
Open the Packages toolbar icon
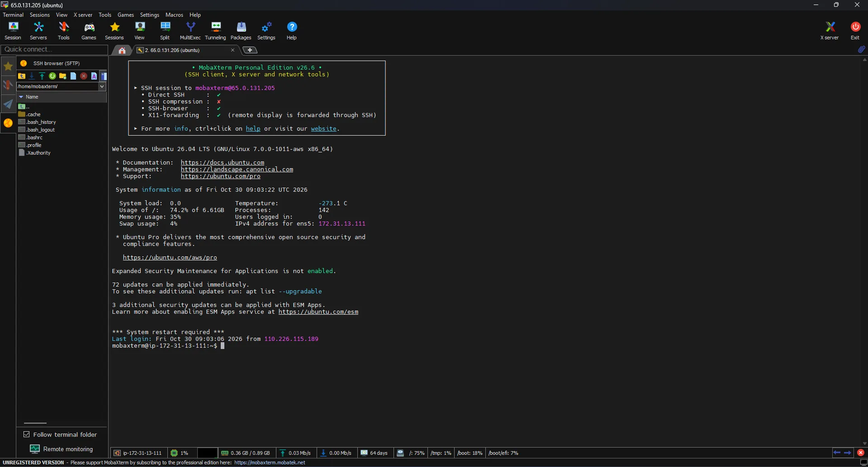coord(241,31)
